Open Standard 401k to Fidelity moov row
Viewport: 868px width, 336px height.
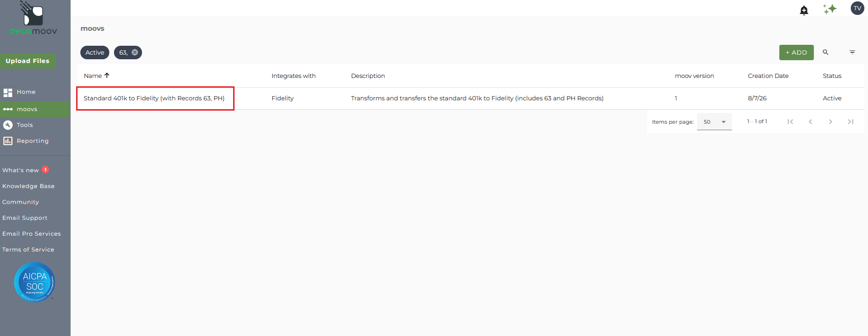(x=470, y=98)
